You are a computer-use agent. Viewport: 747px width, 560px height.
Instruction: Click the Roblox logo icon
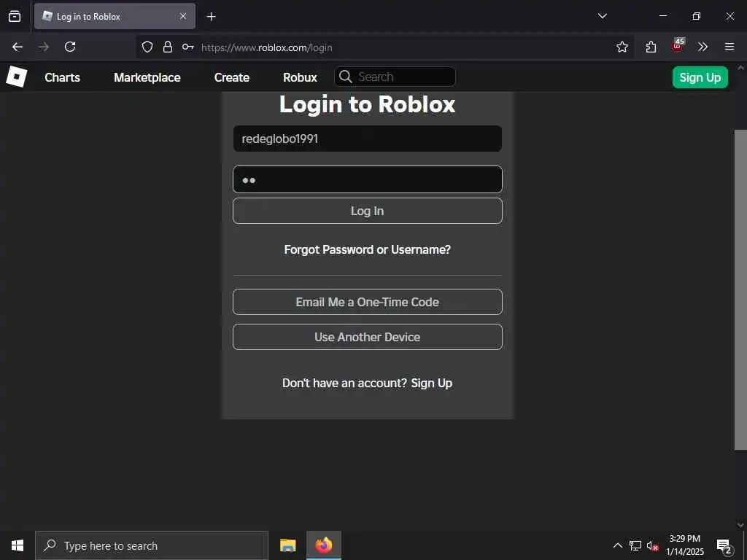coord(16,77)
